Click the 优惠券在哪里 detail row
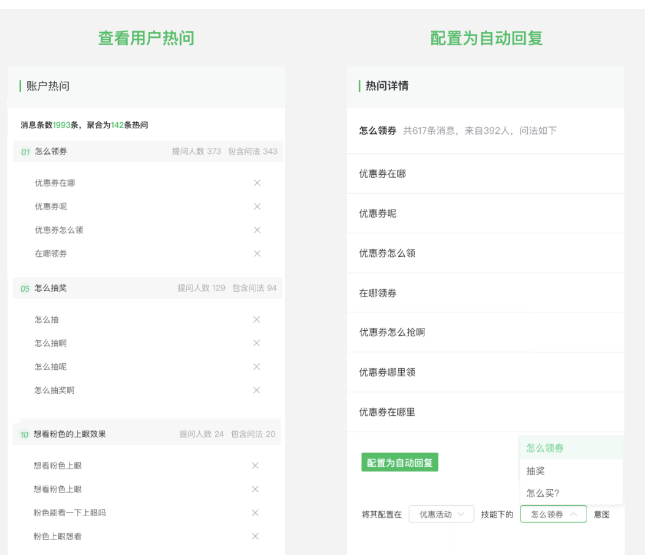Image resolution: width=645 pixels, height=555 pixels. click(485, 412)
